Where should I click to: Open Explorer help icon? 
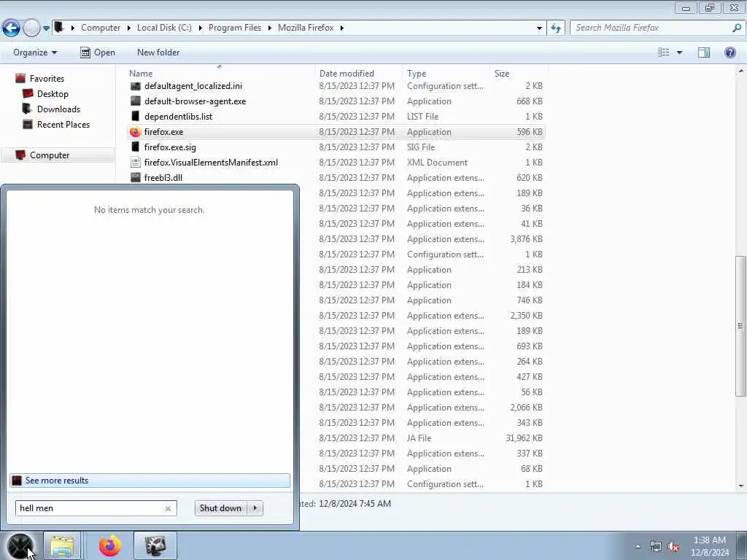click(729, 52)
